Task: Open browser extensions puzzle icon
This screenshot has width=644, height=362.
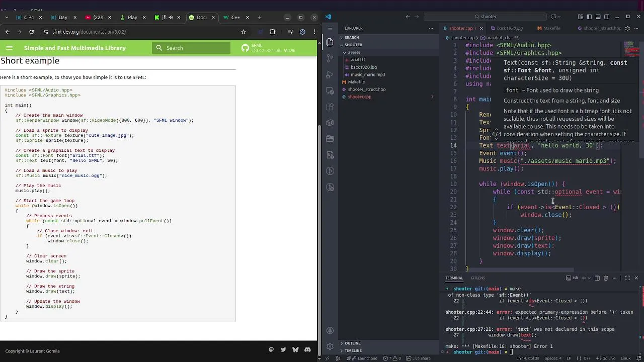Action: click(273, 32)
